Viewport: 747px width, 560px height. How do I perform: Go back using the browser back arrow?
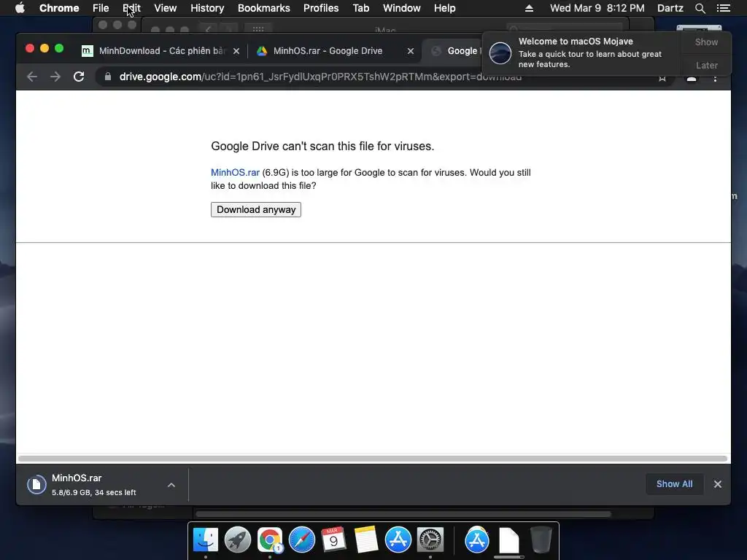click(32, 77)
